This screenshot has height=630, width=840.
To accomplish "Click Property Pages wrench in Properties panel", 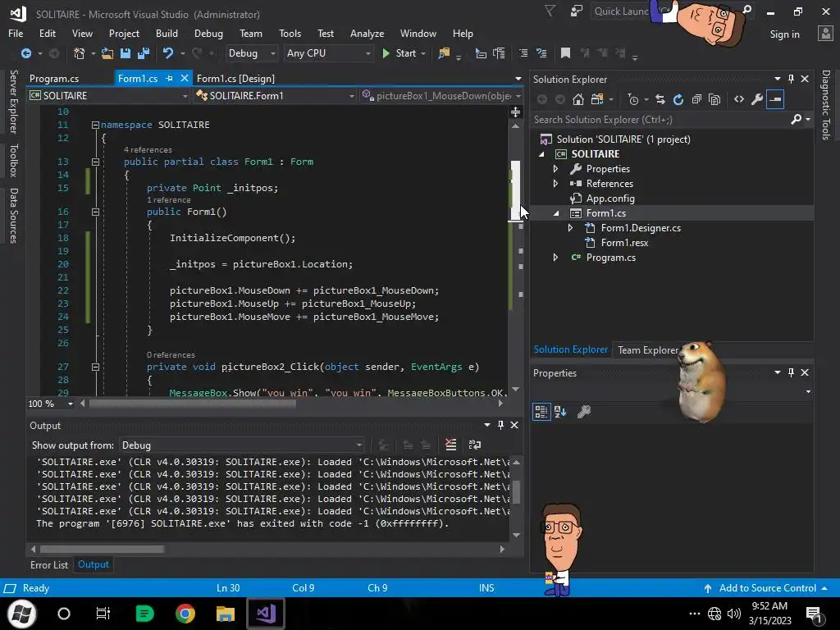I will pyautogui.click(x=584, y=412).
